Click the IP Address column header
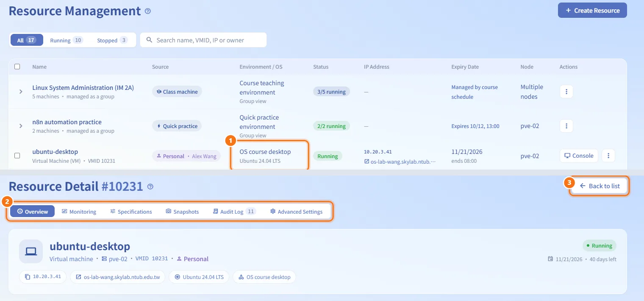 (x=376, y=67)
